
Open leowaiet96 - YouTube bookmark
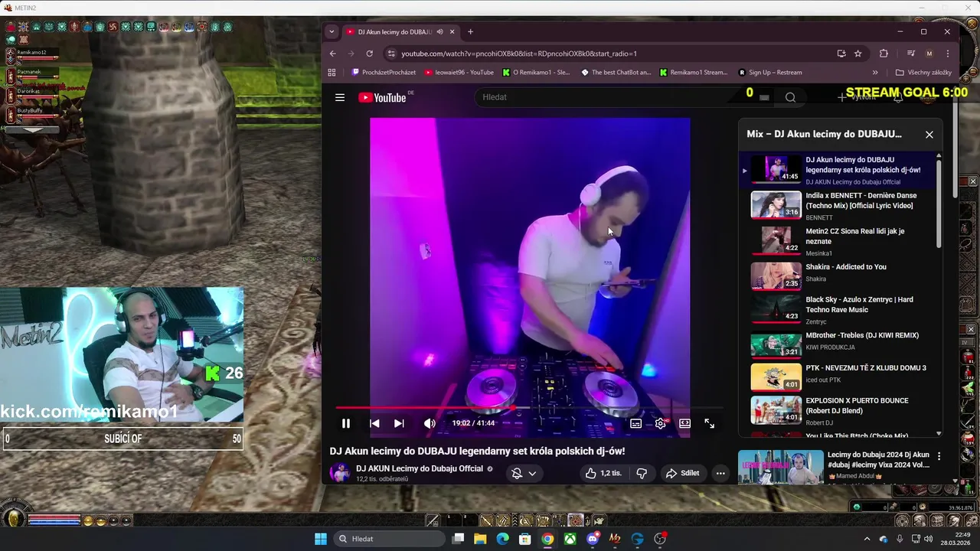459,73
